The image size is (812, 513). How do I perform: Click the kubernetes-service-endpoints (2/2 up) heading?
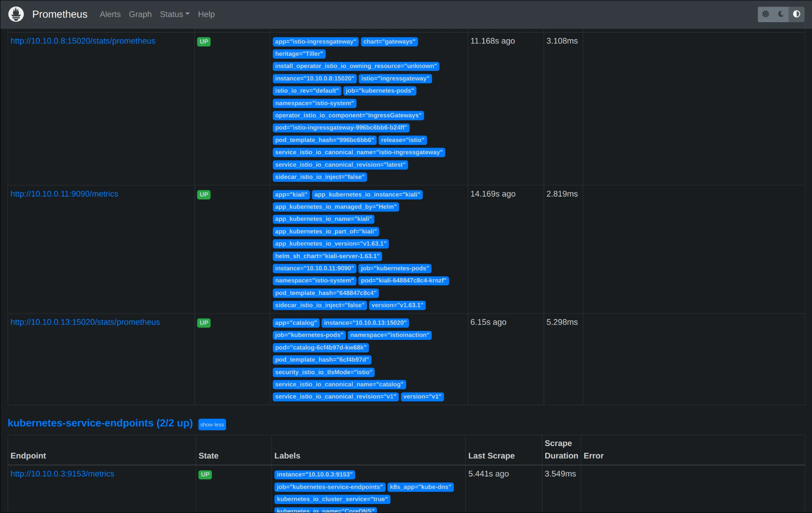pyautogui.click(x=100, y=423)
